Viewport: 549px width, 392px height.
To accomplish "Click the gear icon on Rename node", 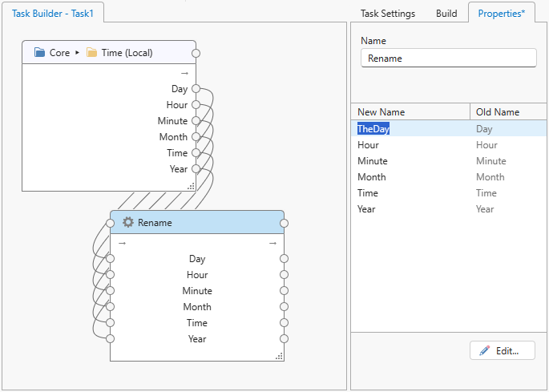I will 127,222.
